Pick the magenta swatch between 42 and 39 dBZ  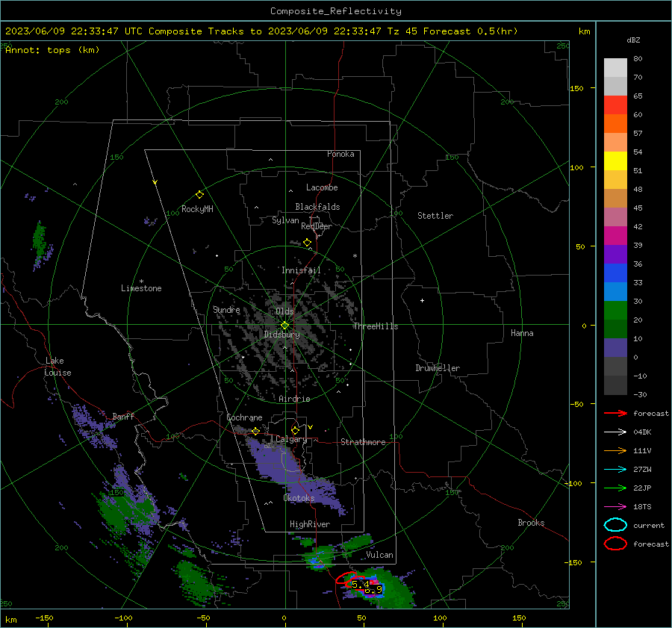615,236
